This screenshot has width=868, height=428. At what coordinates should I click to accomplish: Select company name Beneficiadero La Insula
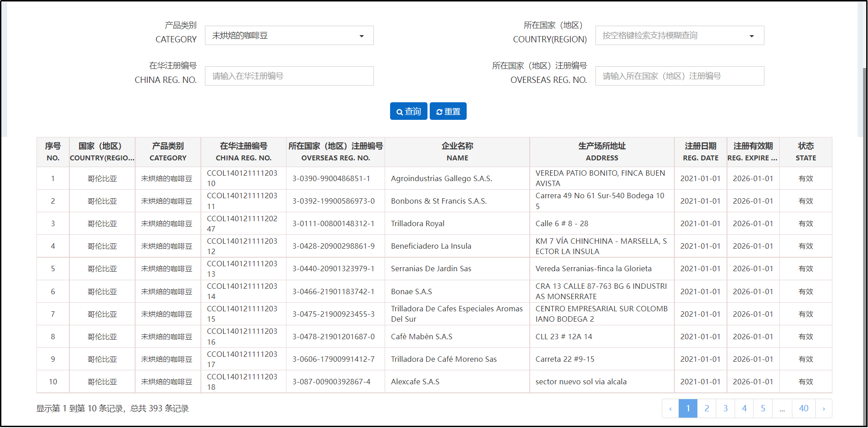(431, 246)
